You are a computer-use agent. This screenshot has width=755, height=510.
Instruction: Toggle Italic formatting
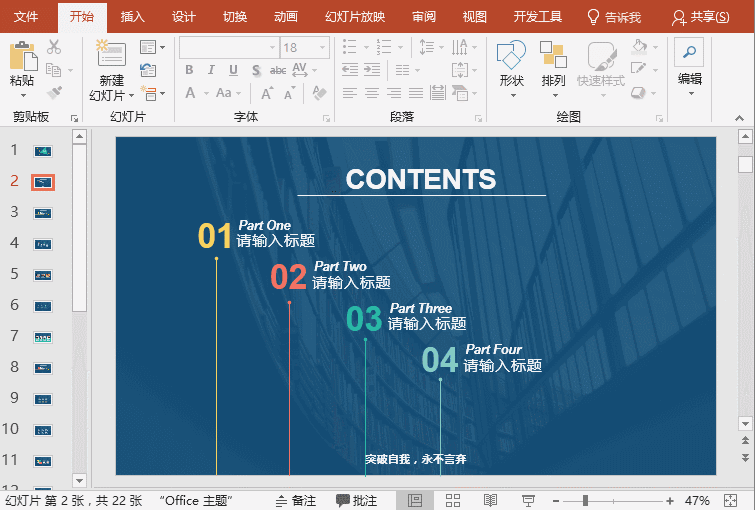(212, 70)
